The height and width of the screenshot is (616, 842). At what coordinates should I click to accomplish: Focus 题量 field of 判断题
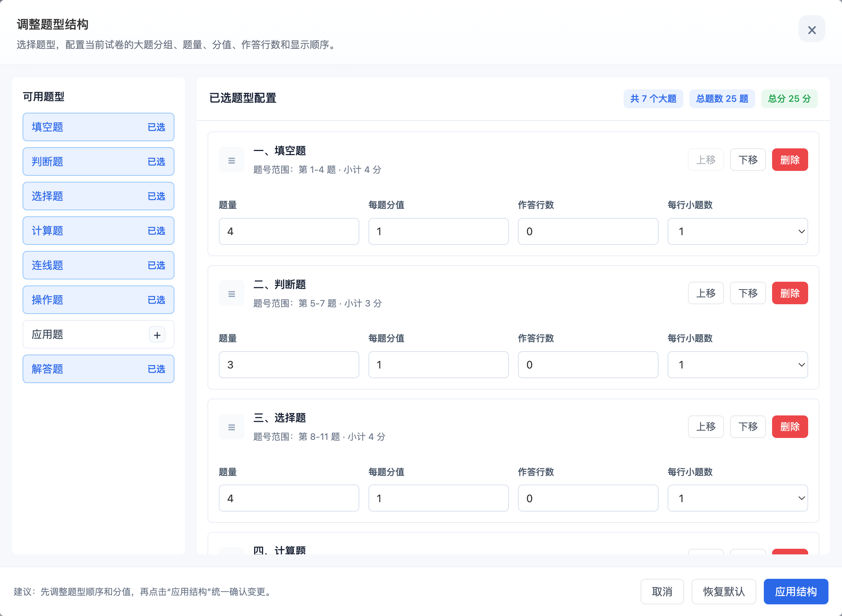pos(289,365)
